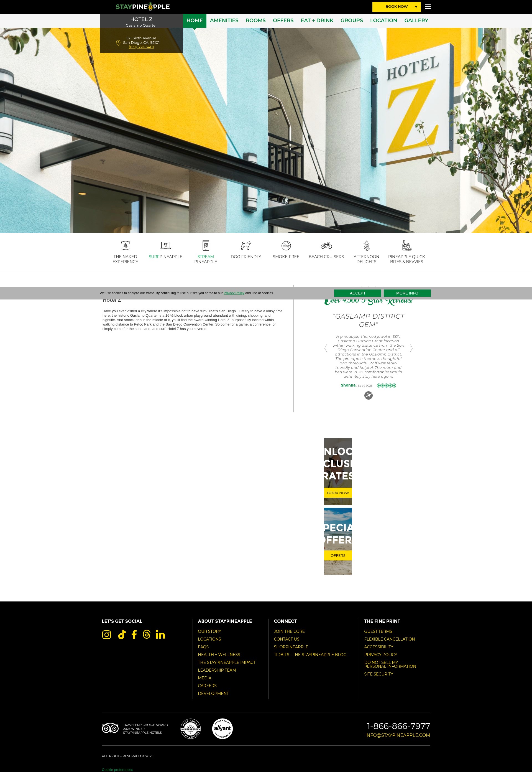This screenshot has width=532, height=772.
Task: Click the Afternoon Delights pineapple icon
Action: [367, 245]
